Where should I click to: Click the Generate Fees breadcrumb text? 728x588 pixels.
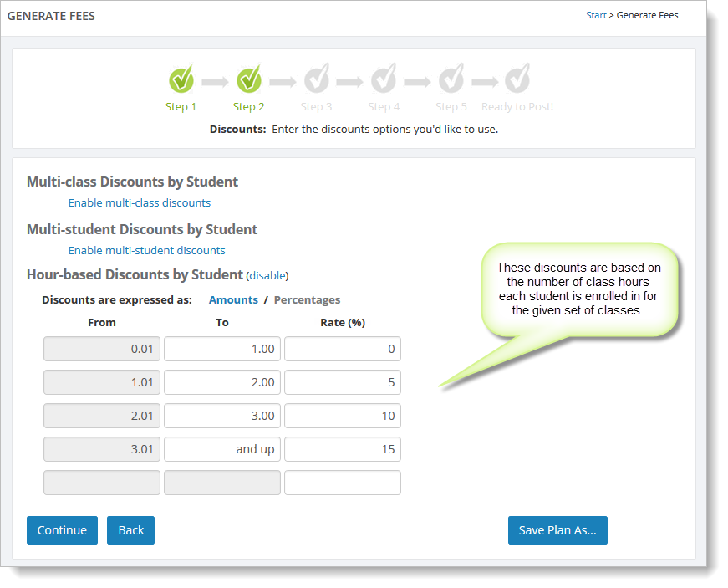tap(647, 15)
